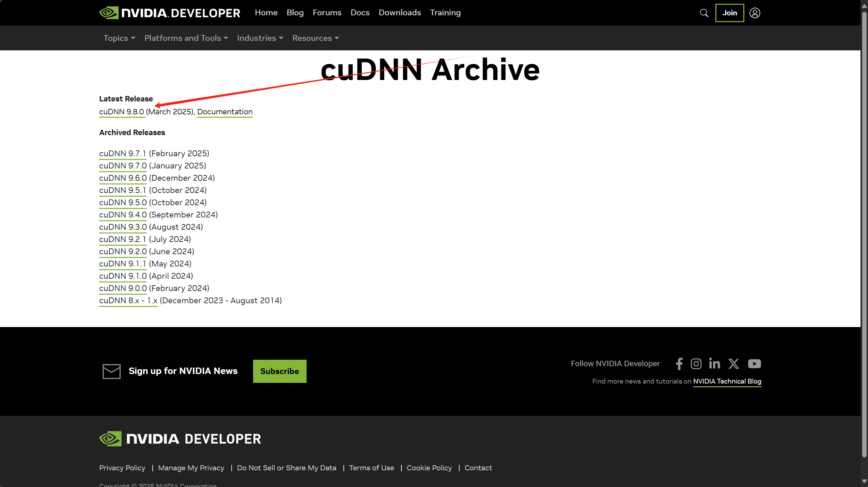Click the NVIDIA Developer header logo
The height and width of the screenshot is (487, 868).
coord(170,13)
